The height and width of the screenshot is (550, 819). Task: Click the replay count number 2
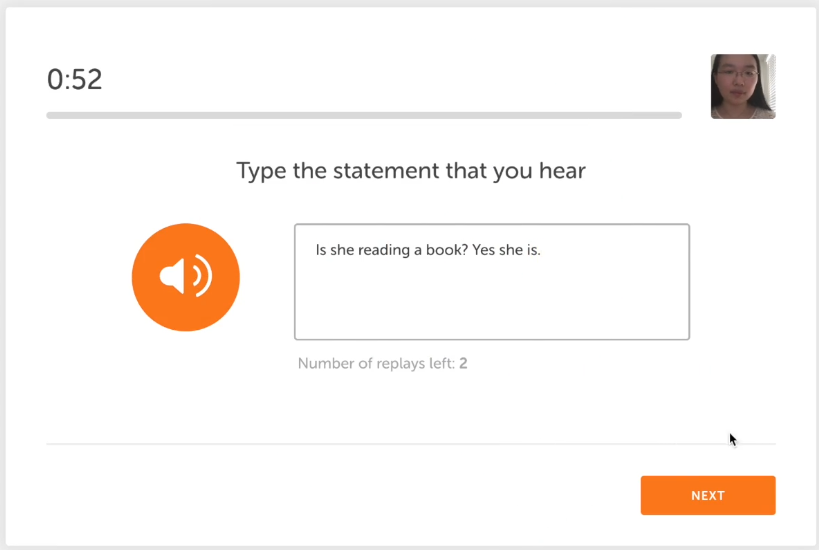pyautogui.click(x=463, y=364)
